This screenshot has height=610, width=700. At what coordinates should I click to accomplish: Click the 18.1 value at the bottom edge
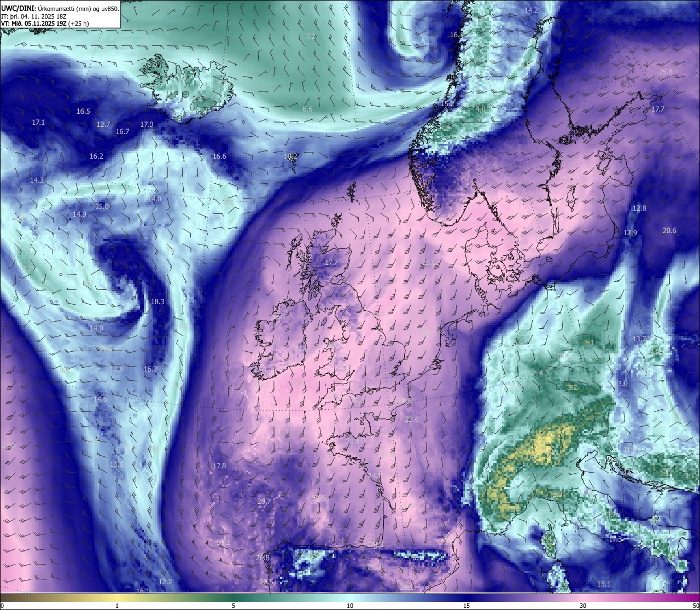pos(143,591)
